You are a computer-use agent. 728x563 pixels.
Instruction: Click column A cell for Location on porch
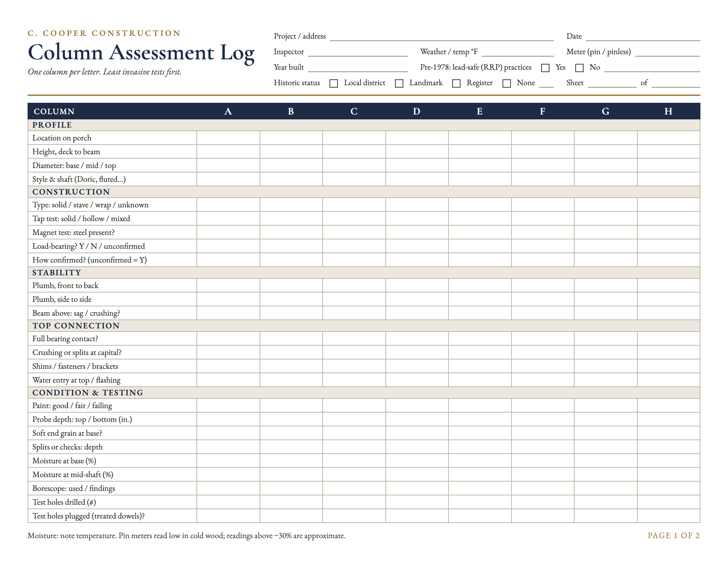click(x=228, y=138)
